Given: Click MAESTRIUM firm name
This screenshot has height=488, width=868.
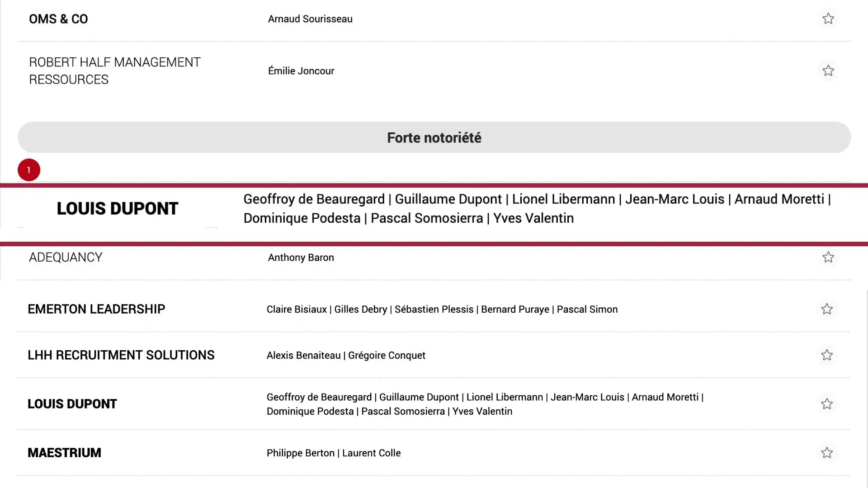Looking at the screenshot, I should (64, 453).
